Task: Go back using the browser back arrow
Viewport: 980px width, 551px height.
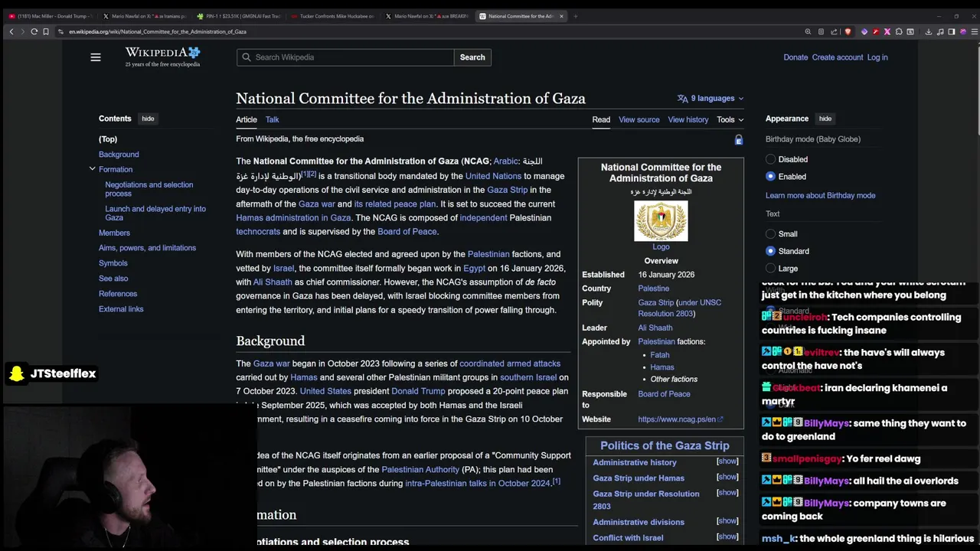Action: pos(11,31)
